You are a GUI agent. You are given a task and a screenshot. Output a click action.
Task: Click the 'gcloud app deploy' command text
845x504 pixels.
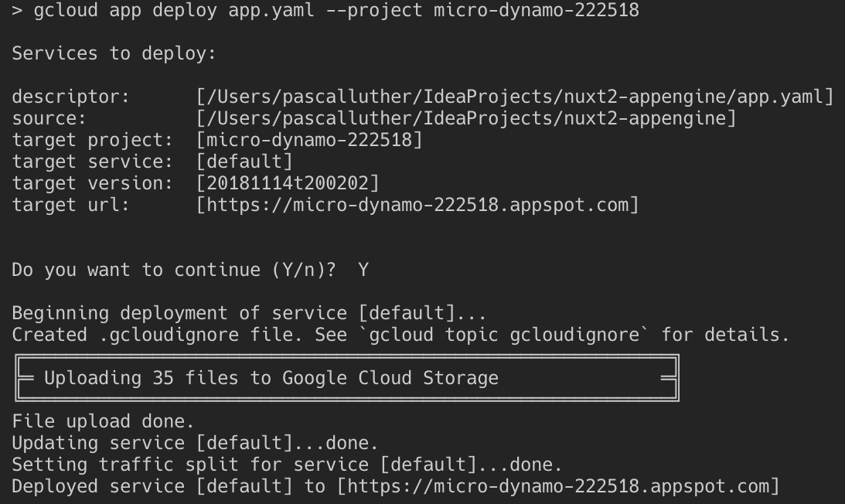(x=125, y=10)
